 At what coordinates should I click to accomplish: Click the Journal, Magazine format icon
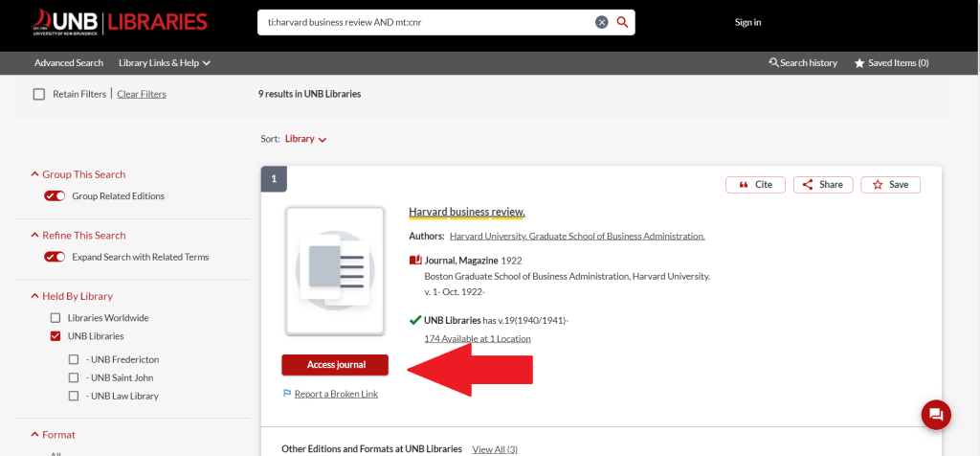pyautogui.click(x=415, y=261)
